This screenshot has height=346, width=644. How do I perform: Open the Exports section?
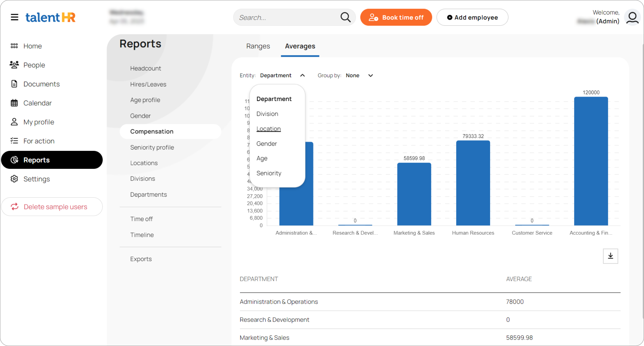click(141, 259)
